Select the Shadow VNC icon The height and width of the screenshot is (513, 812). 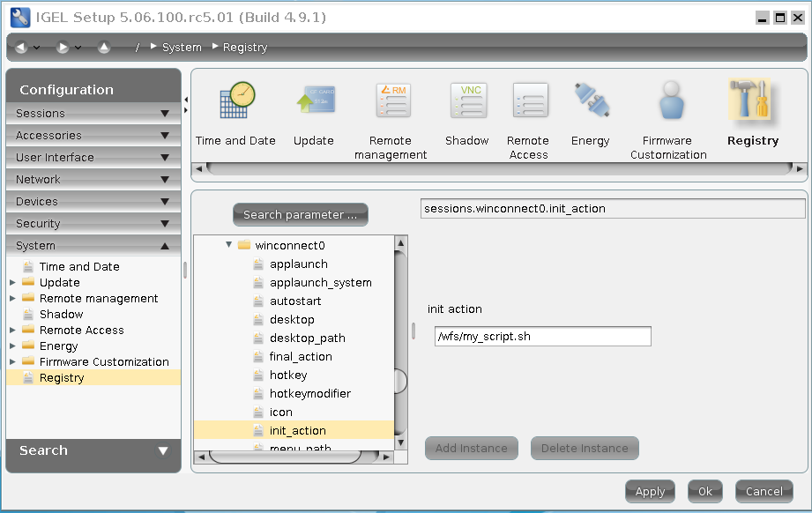click(466, 100)
